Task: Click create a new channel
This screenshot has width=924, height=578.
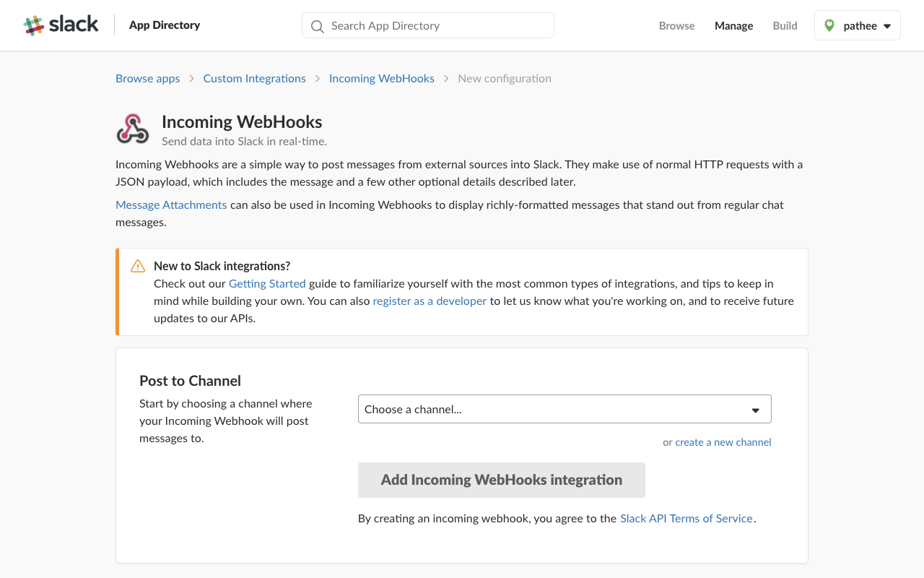Action: [723, 442]
